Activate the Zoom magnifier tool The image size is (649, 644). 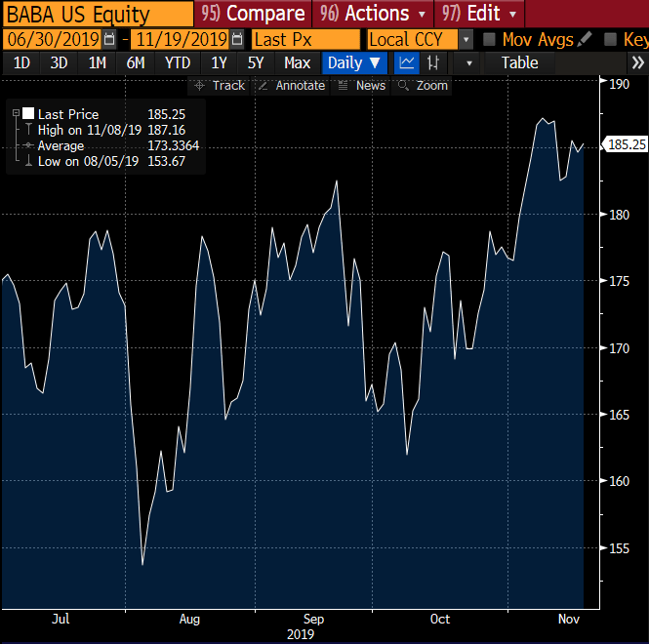[x=423, y=86]
